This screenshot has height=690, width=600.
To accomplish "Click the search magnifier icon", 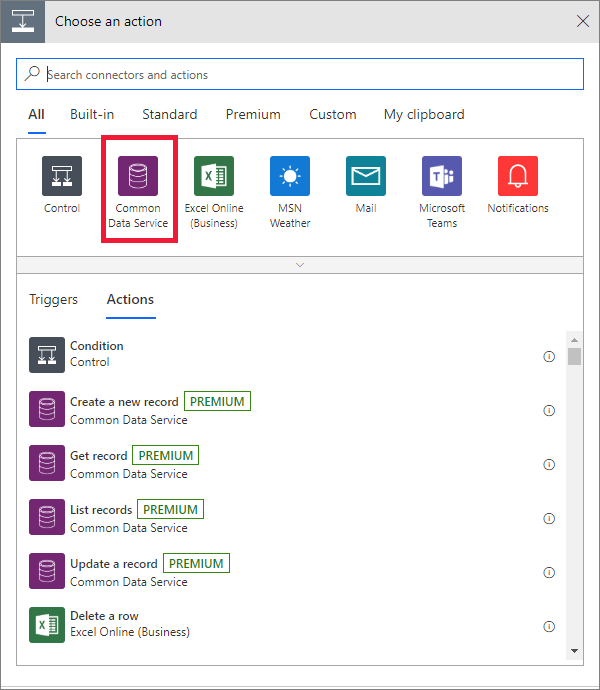I will click(x=32, y=73).
